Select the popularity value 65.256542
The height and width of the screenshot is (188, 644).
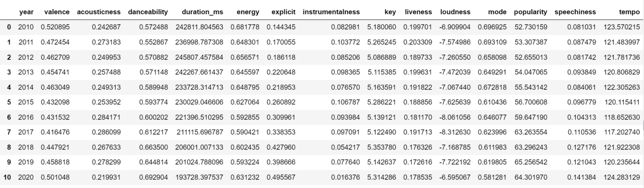tap(531, 162)
